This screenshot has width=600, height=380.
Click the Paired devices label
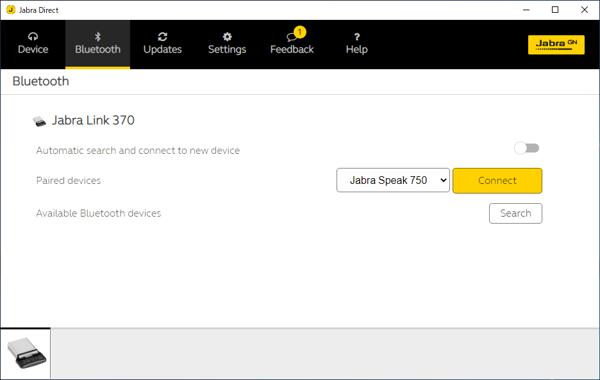68,181
